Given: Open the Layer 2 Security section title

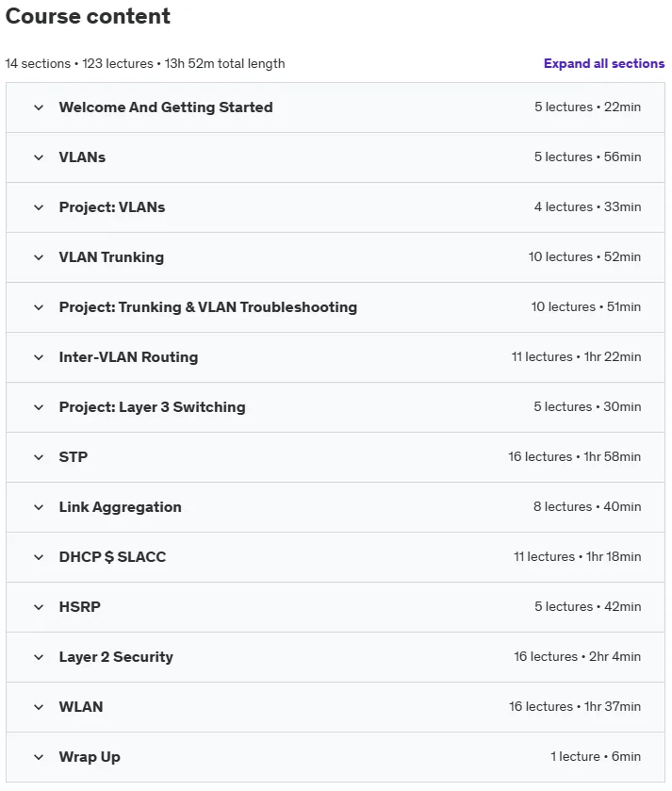Looking at the screenshot, I should (116, 657).
